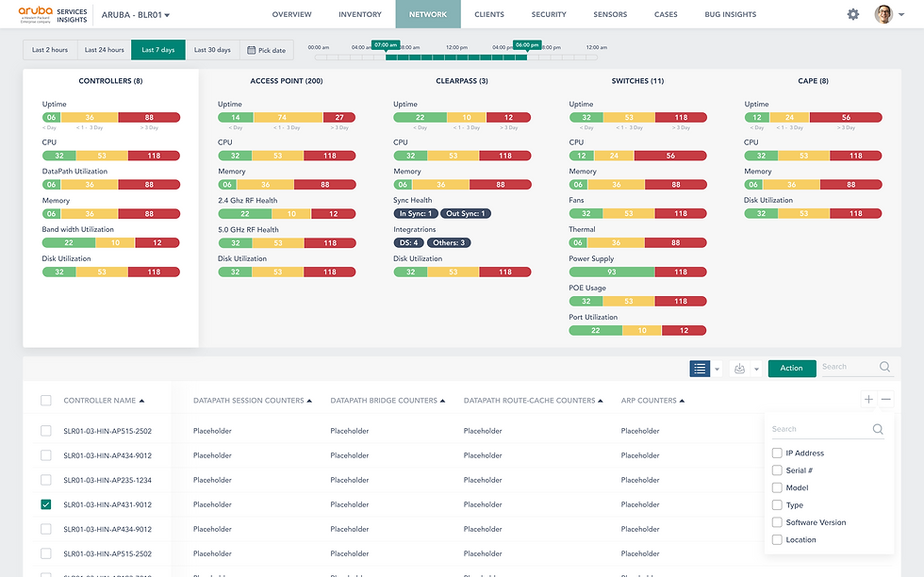Viewport: 924px width, 577px height.
Task: Click the add column plus icon
Action: [x=868, y=400]
